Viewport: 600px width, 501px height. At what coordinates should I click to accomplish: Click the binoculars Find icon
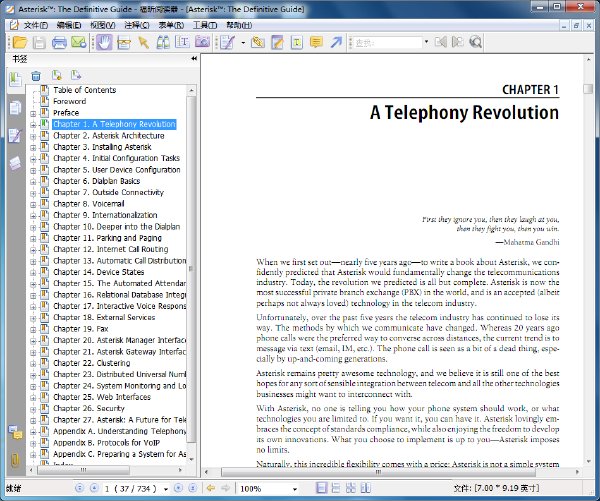[163, 42]
